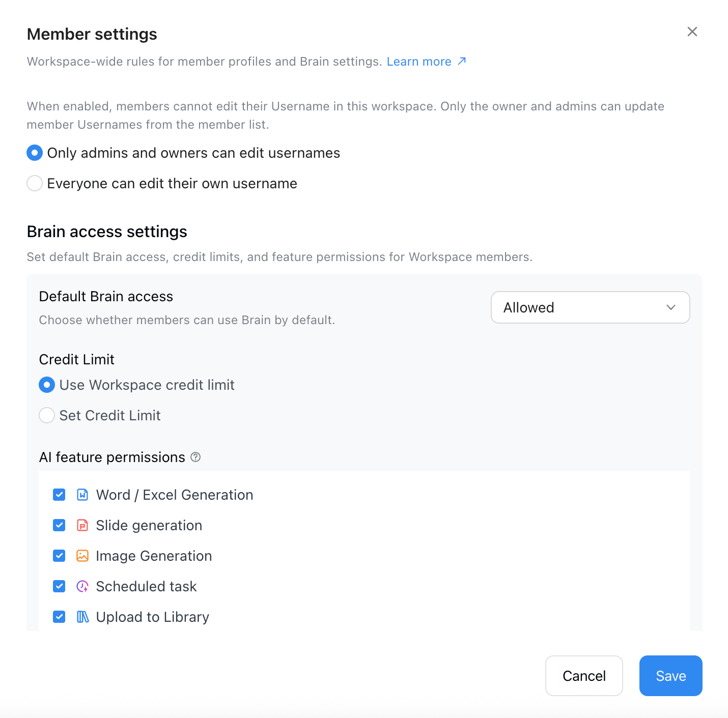Cancel the member settings changes
This screenshot has width=728, height=718.
click(x=584, y=676)
